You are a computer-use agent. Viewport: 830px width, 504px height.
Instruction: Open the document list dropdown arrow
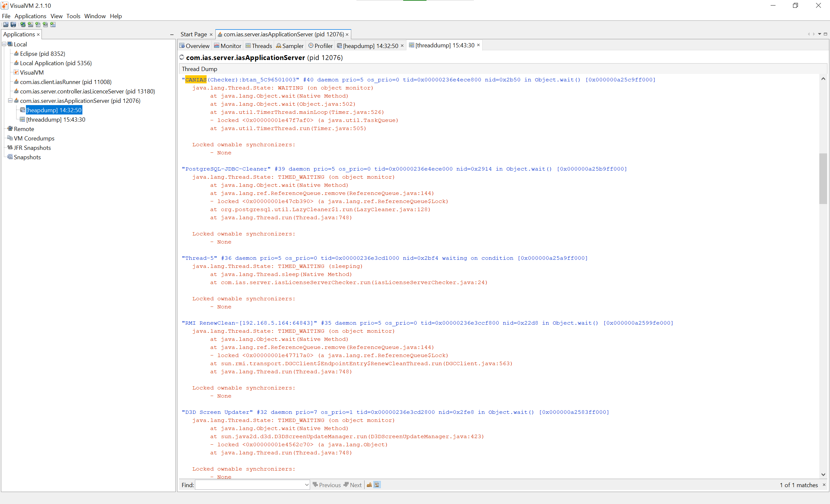click(820, 34)
